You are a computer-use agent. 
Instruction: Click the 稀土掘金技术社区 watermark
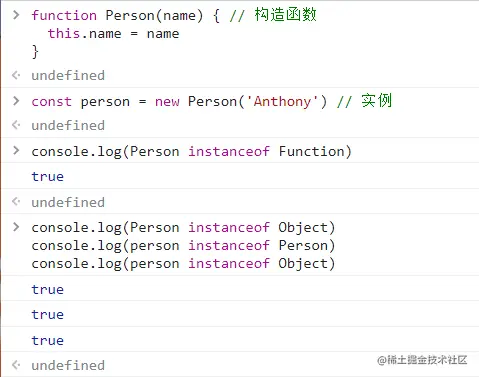point(422,360)
